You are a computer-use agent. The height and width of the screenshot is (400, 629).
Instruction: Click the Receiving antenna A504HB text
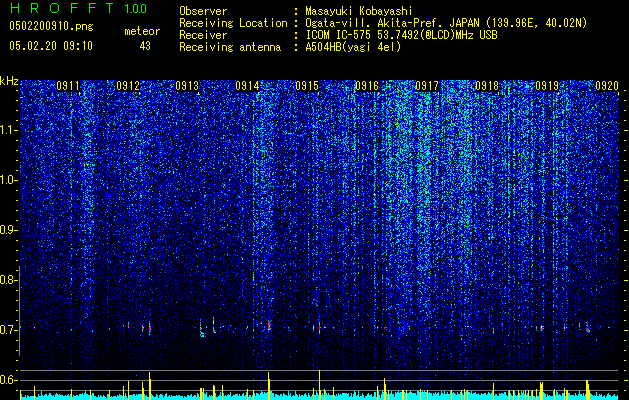353,47
